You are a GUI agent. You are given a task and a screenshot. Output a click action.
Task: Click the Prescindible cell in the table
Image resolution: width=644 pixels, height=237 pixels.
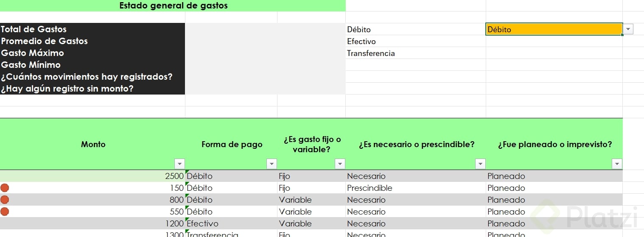416,188
